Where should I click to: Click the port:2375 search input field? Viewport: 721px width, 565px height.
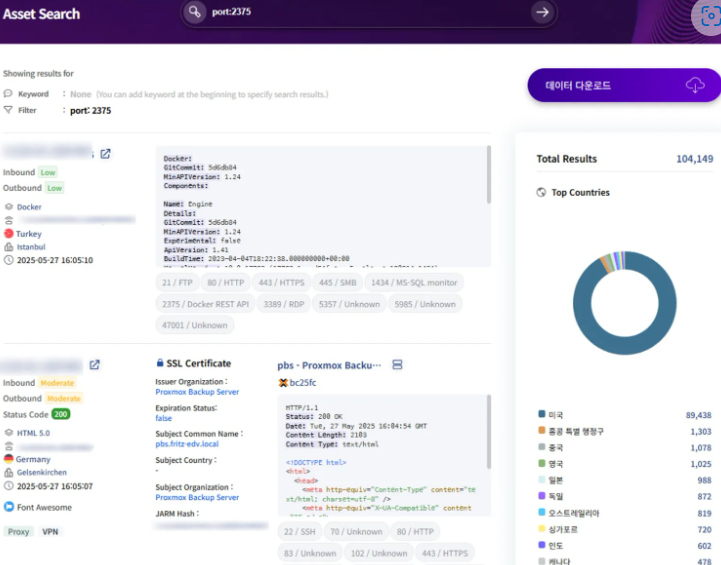(x=368, y=12)
